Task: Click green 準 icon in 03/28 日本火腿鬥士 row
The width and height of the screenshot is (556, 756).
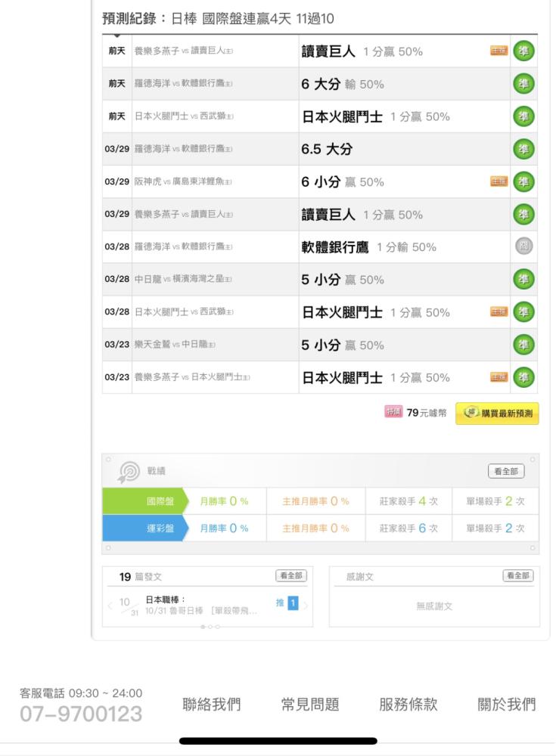Action: (523, 312)
